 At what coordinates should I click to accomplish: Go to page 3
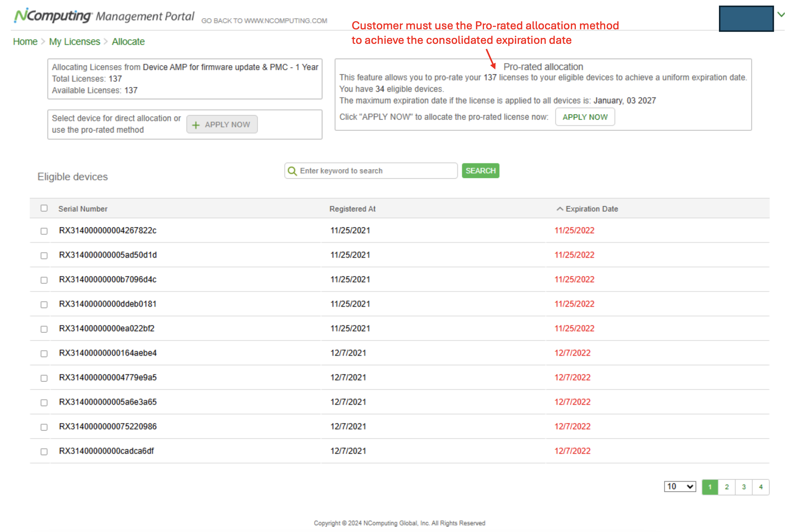[744, 487]
